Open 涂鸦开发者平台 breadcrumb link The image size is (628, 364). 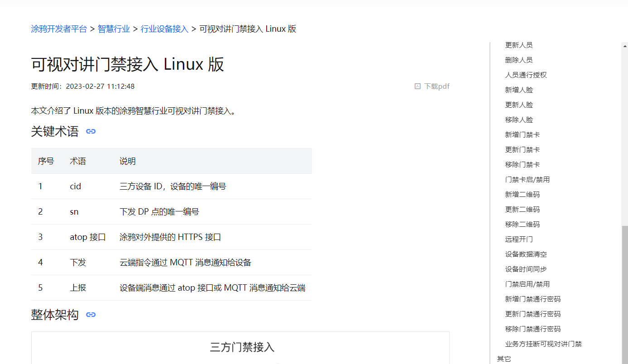[x=59, y=29]
